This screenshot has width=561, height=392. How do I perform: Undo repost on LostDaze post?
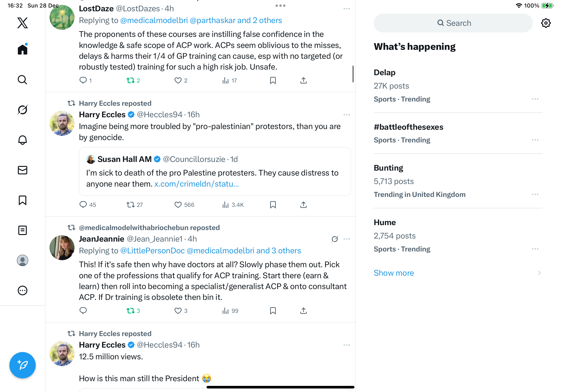click(x=131, y=80)
